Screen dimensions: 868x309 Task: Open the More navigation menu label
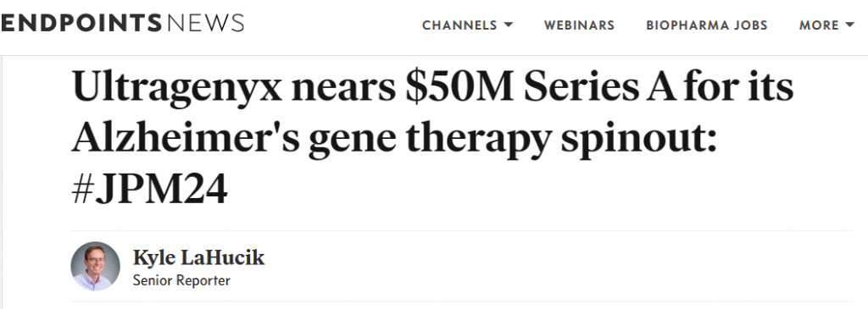(820, 25)
